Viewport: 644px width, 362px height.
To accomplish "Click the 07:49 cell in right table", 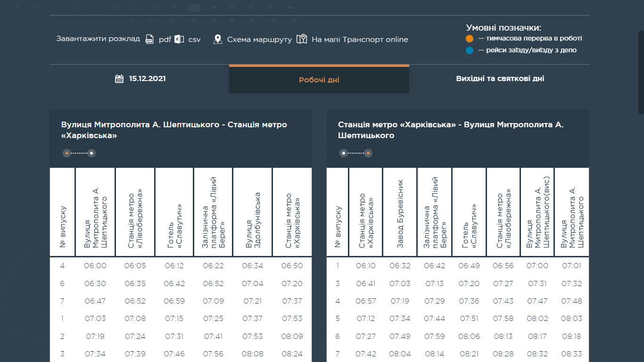I will (x=400, y=337).
